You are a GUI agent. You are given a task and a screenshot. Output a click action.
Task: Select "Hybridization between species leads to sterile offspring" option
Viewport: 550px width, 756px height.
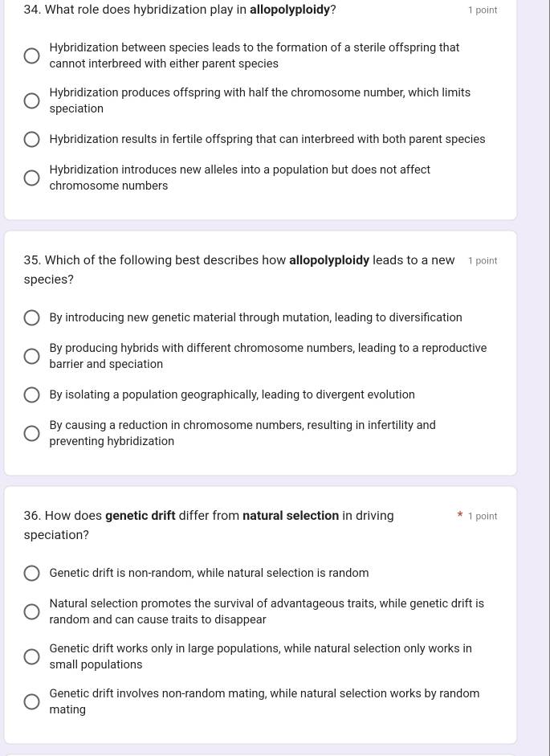click(31, 55)
